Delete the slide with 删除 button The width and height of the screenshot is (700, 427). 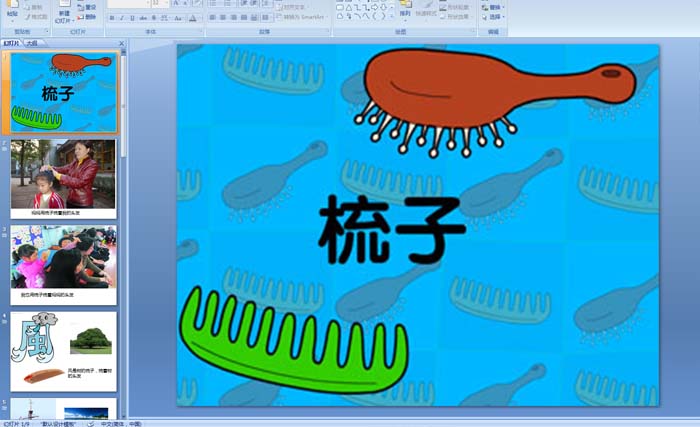(86, 17)
